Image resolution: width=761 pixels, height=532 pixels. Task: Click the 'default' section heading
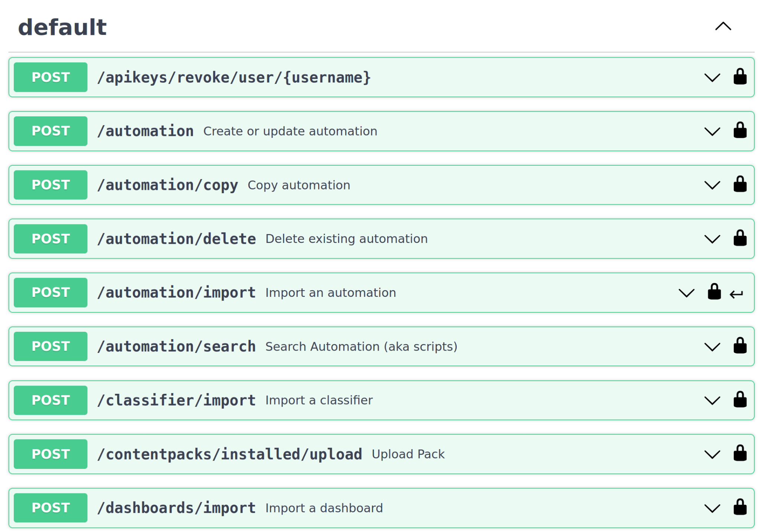click(x=62, y=27)
